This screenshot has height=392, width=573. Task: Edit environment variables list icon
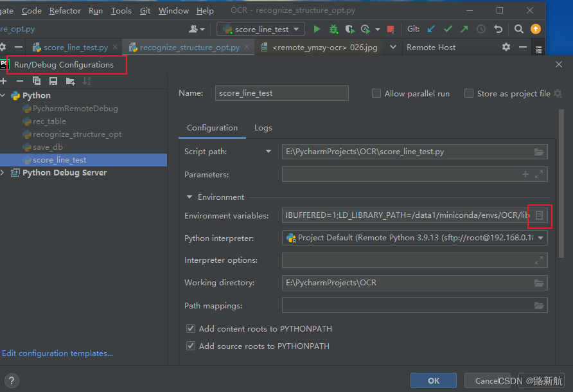[539, 215]
